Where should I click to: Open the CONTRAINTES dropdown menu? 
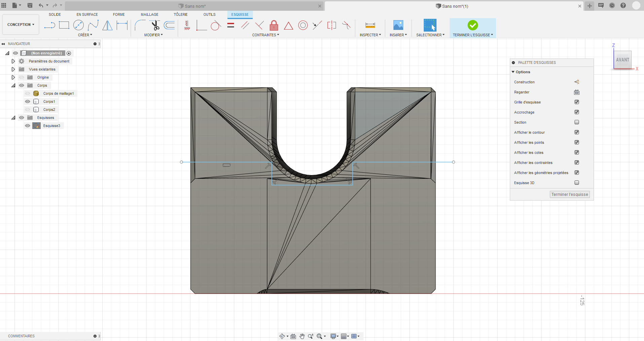(x=265, y=35)
